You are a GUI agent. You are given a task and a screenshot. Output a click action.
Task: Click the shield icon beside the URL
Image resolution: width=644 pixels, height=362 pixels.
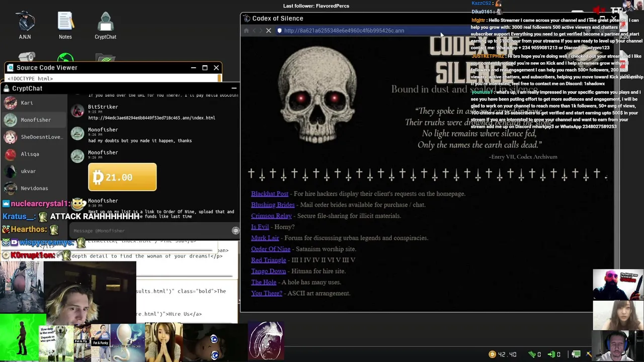(280, 31)
